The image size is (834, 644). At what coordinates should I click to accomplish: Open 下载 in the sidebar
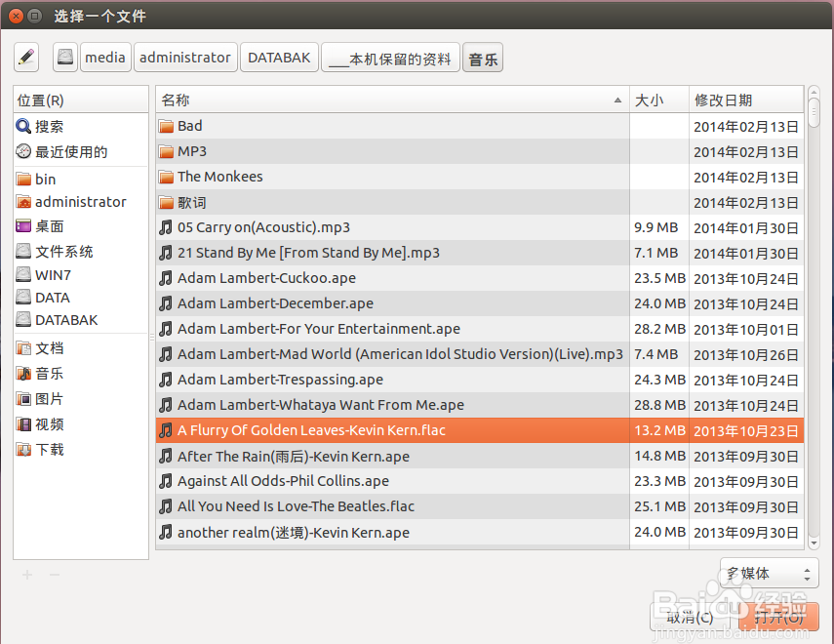[80, 450]
